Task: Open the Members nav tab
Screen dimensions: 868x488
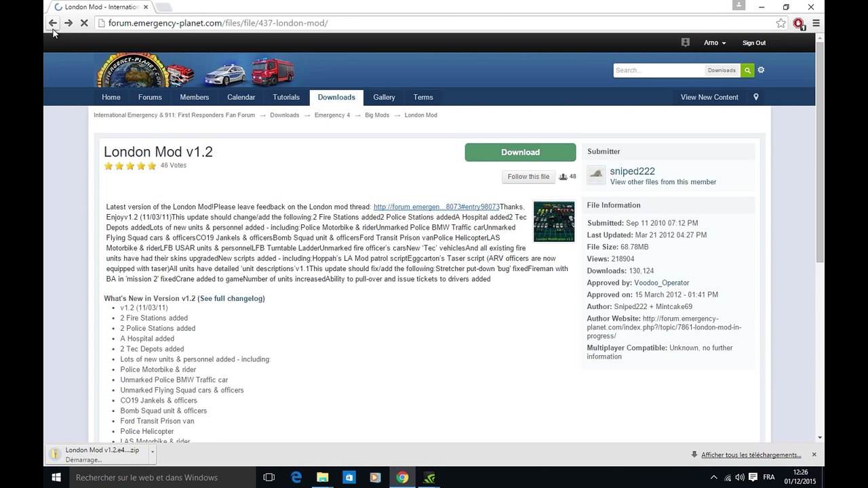Action: [195, 98]
